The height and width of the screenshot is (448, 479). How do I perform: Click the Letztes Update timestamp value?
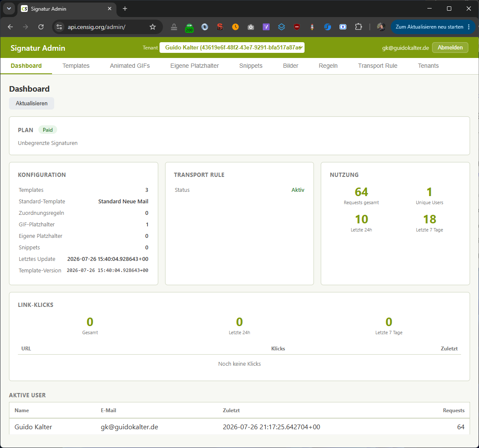pyautogui.click(x=108, y=259)
